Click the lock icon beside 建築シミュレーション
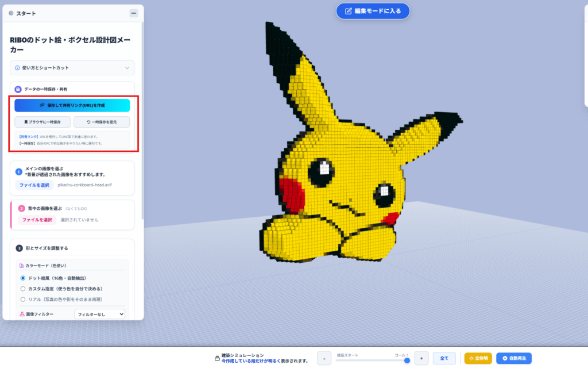588x368 pixels. (217, 358)
